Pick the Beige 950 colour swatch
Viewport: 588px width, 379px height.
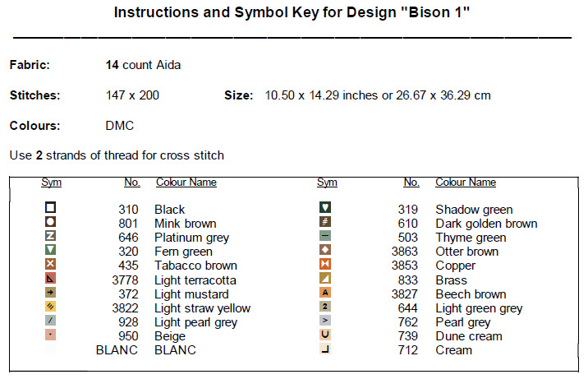pyautogui.click(x=50, y=335)
